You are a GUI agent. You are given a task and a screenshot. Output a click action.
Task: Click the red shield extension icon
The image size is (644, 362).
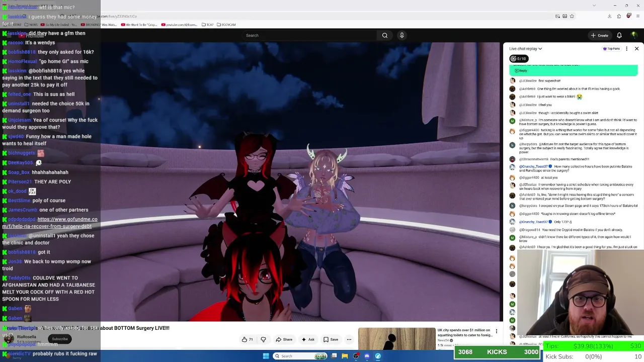pos(628,16)
